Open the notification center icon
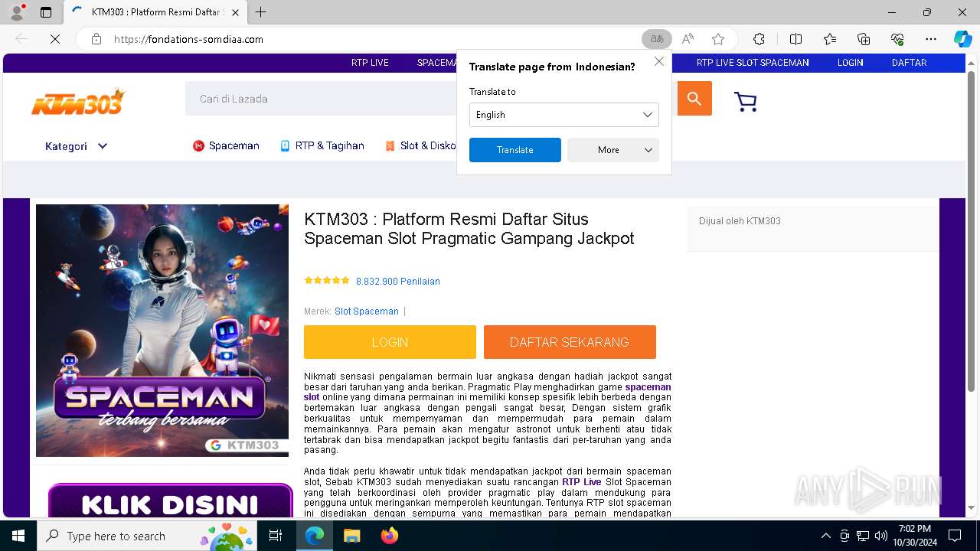The image size is (980, 551). [955, 536]
